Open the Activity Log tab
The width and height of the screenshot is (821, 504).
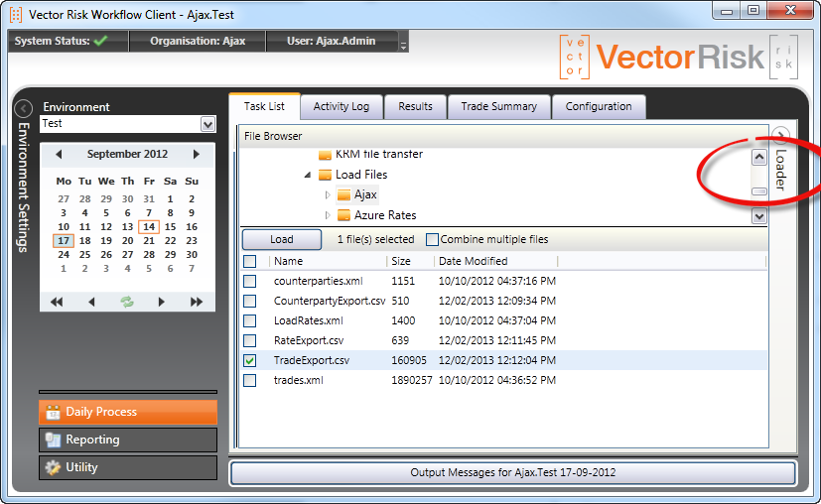(342, 107)
